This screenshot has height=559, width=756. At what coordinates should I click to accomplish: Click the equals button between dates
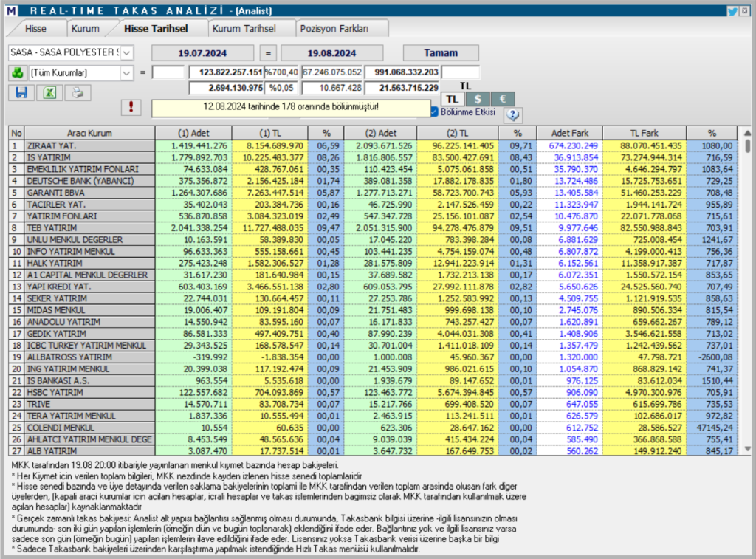268,53
